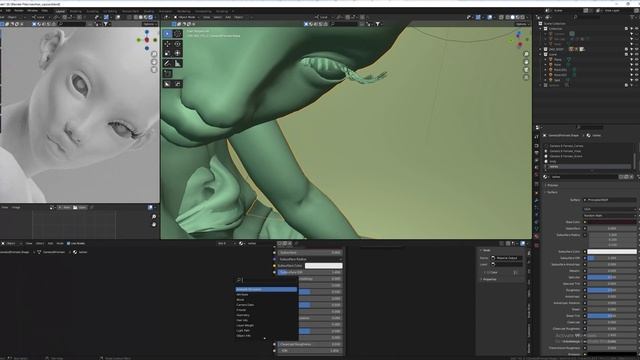
Task: Select the 3D Cursor tool
Action: (x=177, y=33)
